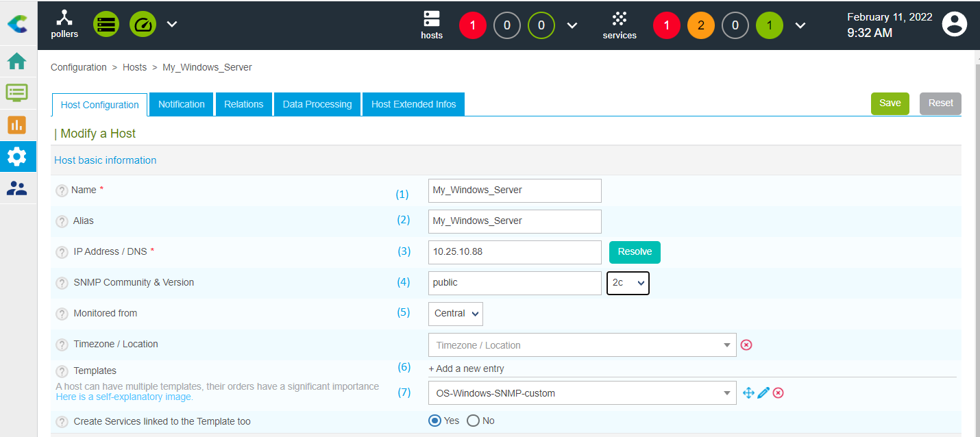The height and width of the screenshot is (437, 980).
Task: Open the Monitoring icon in left sidebar
Action: pos(16,92)
